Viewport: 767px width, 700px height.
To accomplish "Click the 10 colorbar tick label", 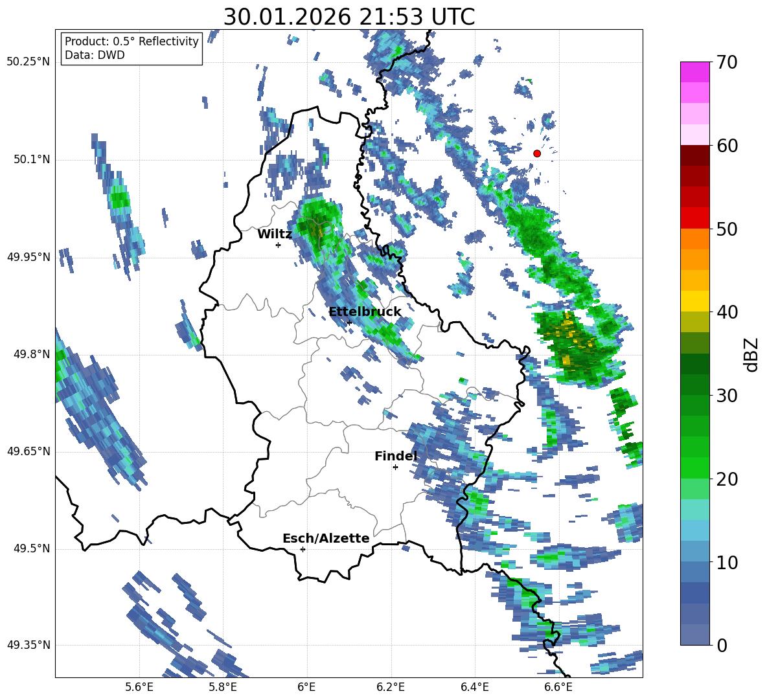I will [x=726, y=562].
